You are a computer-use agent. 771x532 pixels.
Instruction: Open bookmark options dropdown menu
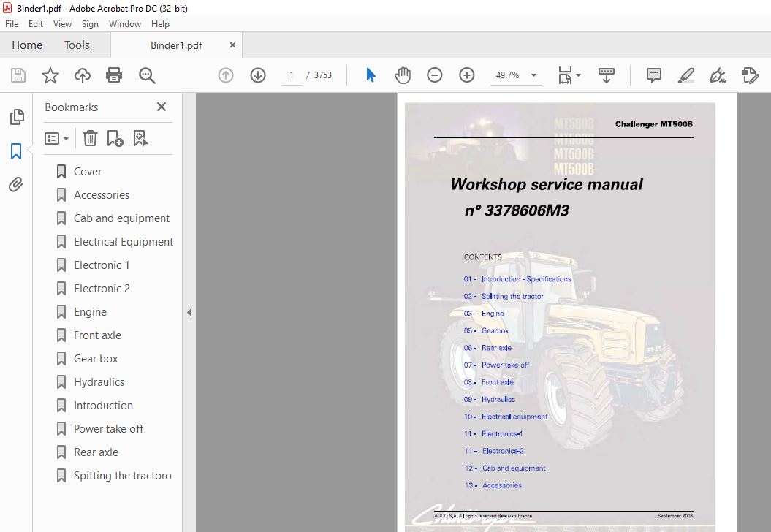click(x=56, y=139)
